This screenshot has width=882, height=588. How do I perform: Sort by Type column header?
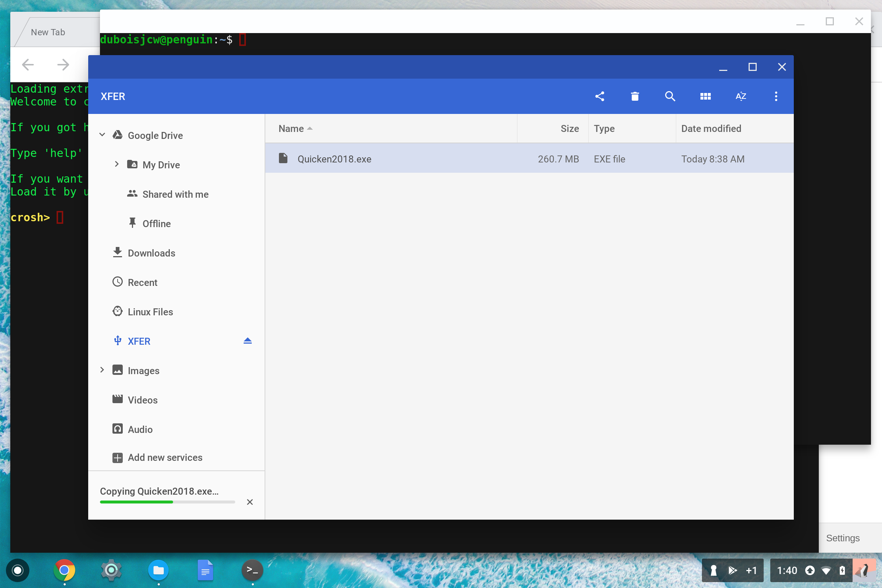pos(632,128)
